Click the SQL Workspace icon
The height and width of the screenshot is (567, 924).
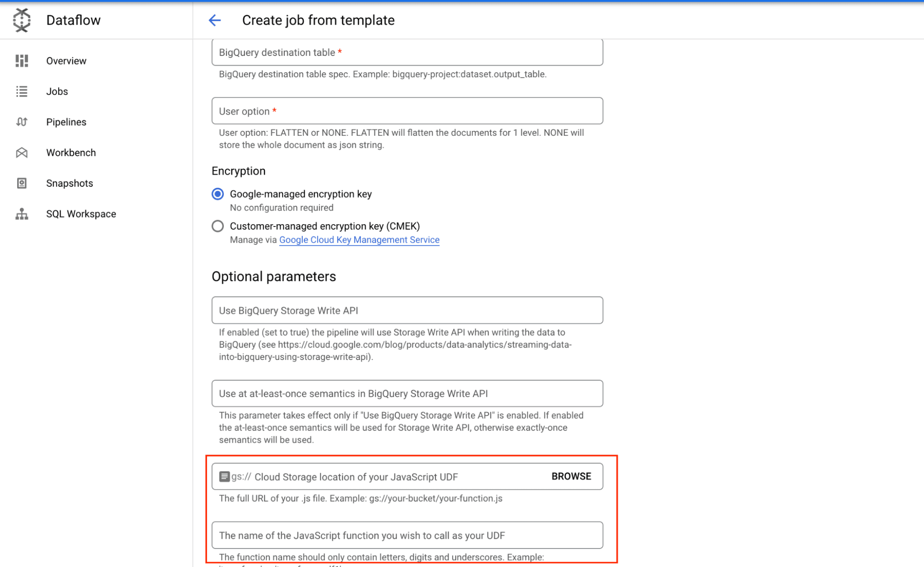pos(22,214)
